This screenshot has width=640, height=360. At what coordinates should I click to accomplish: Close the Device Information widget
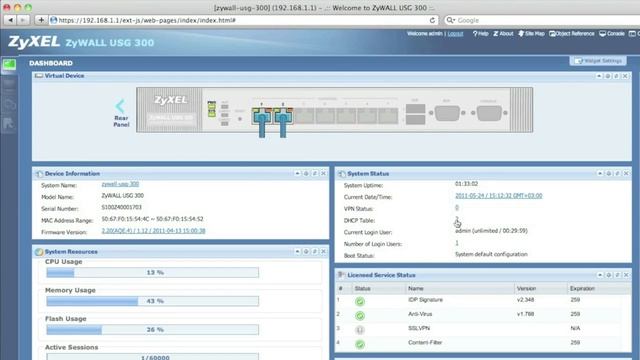pos(323,174)
